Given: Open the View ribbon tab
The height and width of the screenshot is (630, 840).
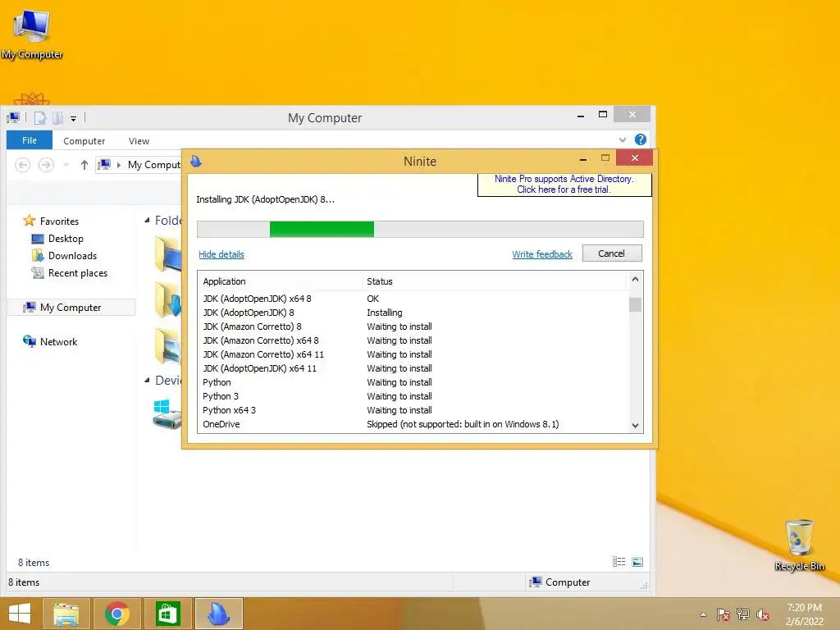Looking at the screenshot, I should click(139, 141).
